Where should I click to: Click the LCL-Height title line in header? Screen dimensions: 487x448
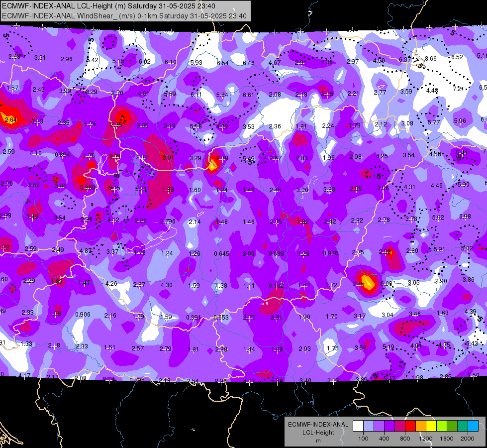(x=109, y=6)
